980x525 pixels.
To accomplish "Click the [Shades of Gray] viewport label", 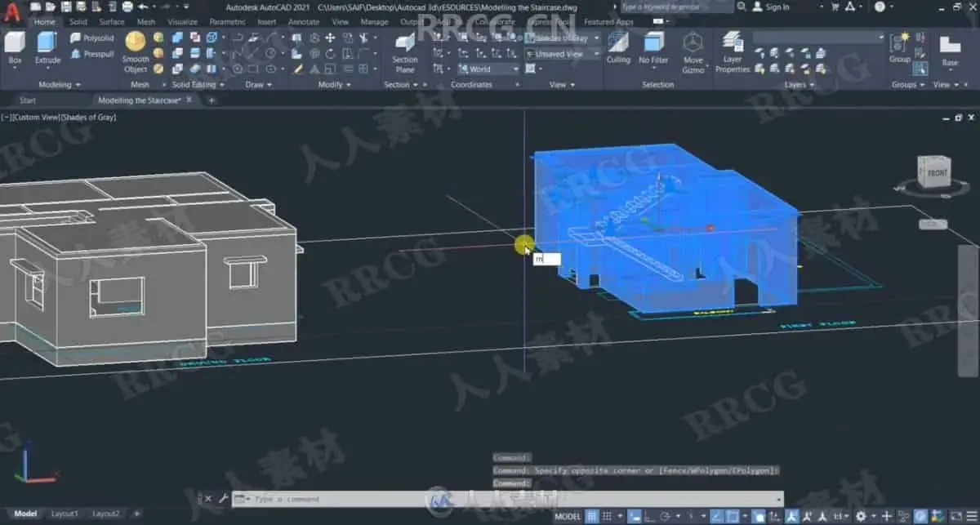I will [x=88, y=118].
